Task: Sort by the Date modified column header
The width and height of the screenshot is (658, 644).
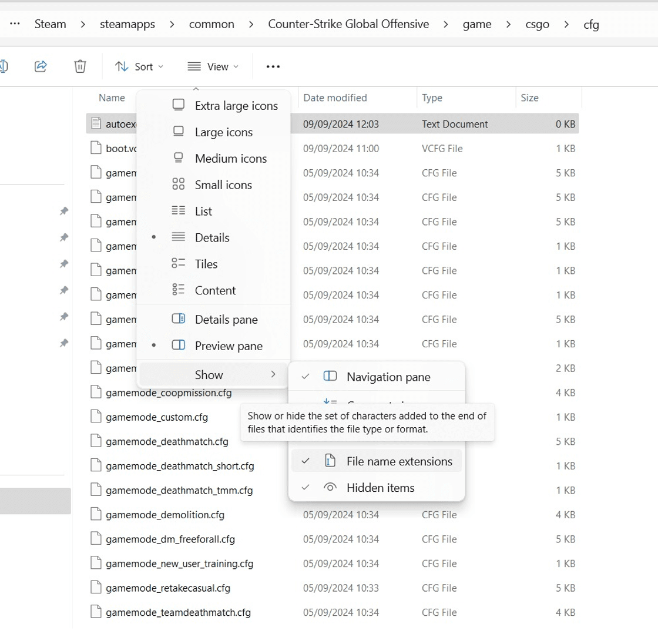Action: tap(335, 98)
